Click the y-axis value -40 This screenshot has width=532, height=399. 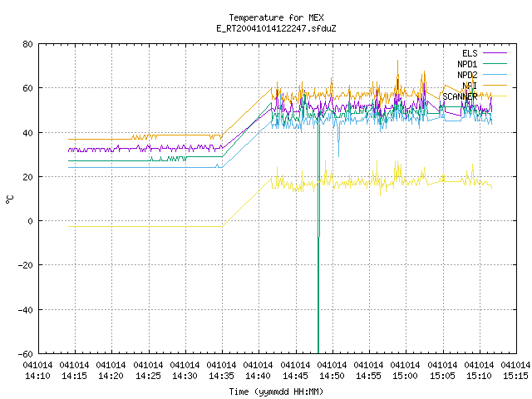point(26,310)
